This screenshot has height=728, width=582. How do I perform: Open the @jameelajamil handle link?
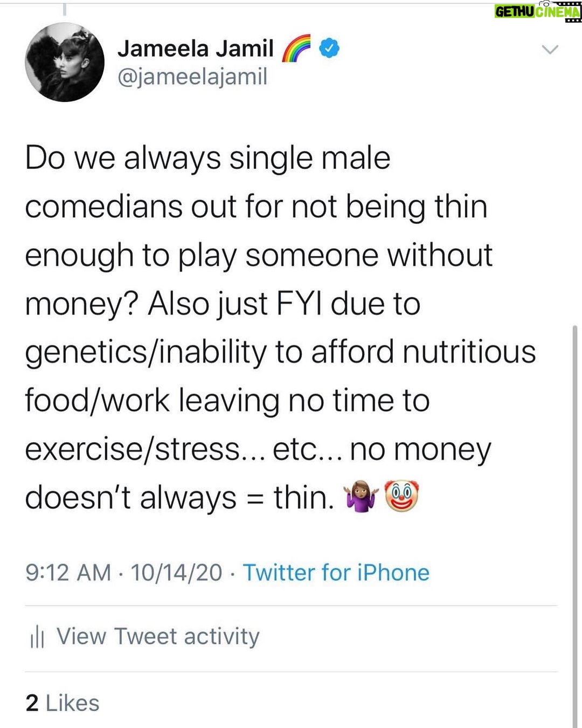192,76
